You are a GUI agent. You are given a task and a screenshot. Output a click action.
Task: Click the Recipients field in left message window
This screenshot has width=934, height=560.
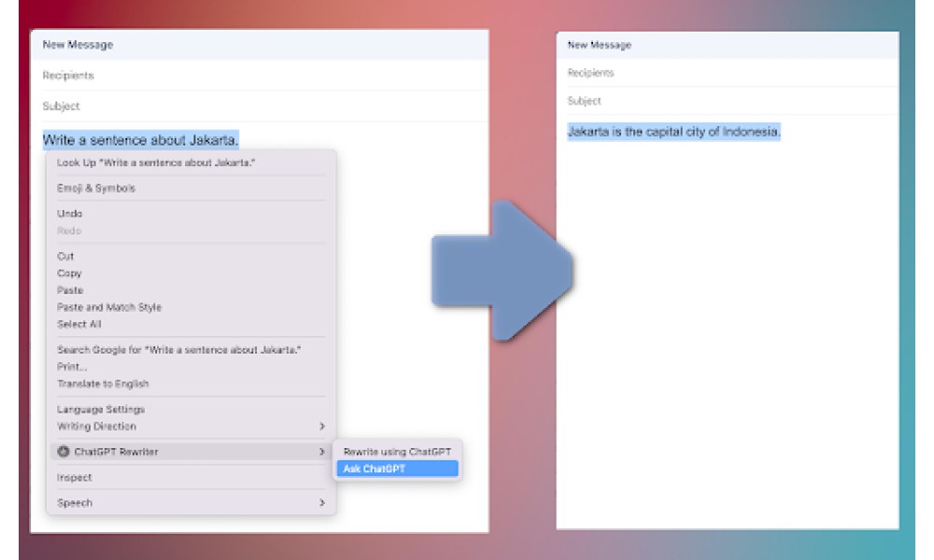[260, 76]
